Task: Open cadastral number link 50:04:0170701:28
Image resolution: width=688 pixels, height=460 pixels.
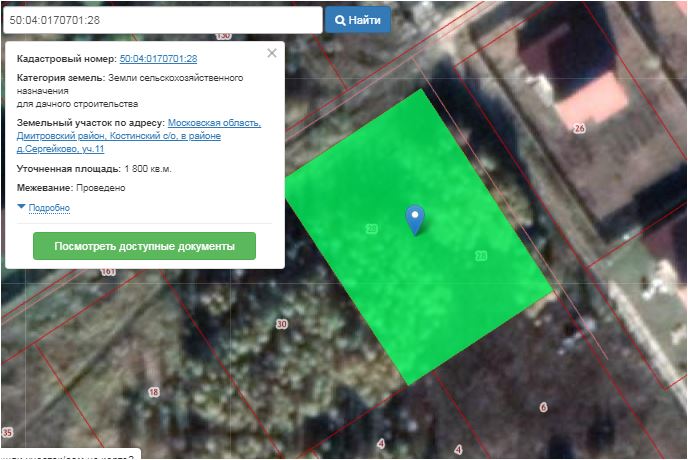Action: point(158,59)
